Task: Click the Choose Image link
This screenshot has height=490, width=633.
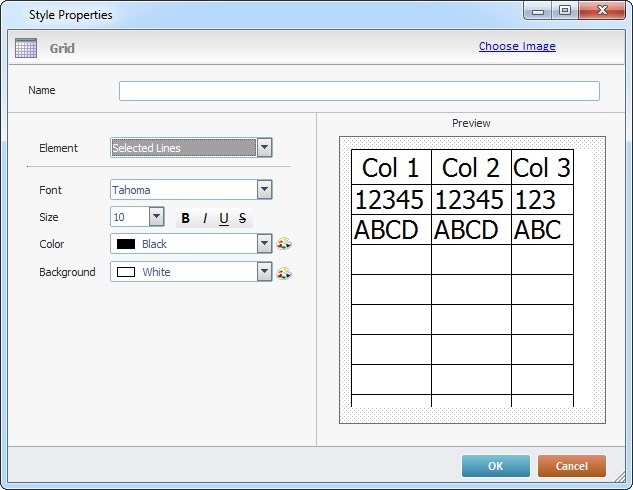Action: [x=517, y=46]
